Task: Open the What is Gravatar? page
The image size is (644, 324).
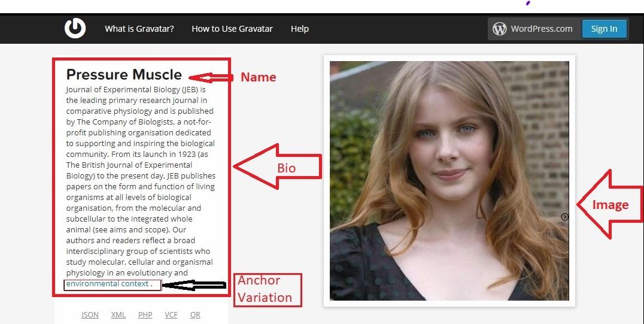Action: click(139, 29)
